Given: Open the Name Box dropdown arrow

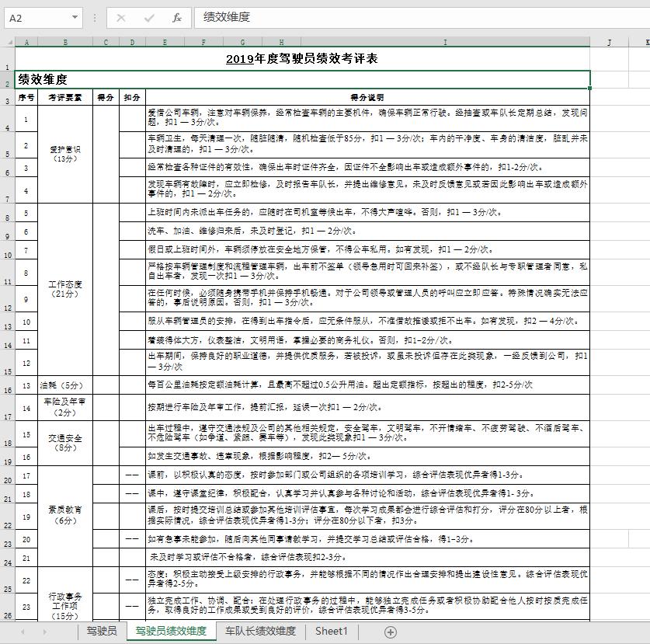Looking at the screenshot, I should (x=75, y=17).
